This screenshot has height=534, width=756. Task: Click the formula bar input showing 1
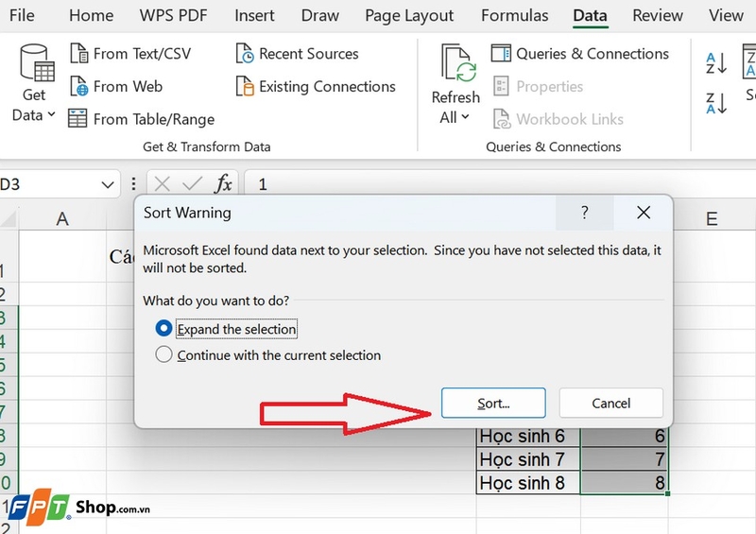500,183
